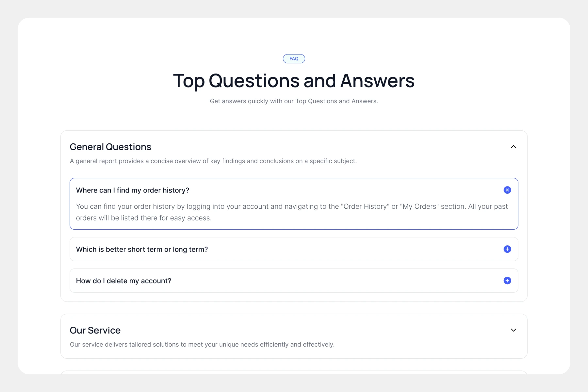Click the FAQ badge
The width and height of the screenshot is (588, 392).
[294, 59]
